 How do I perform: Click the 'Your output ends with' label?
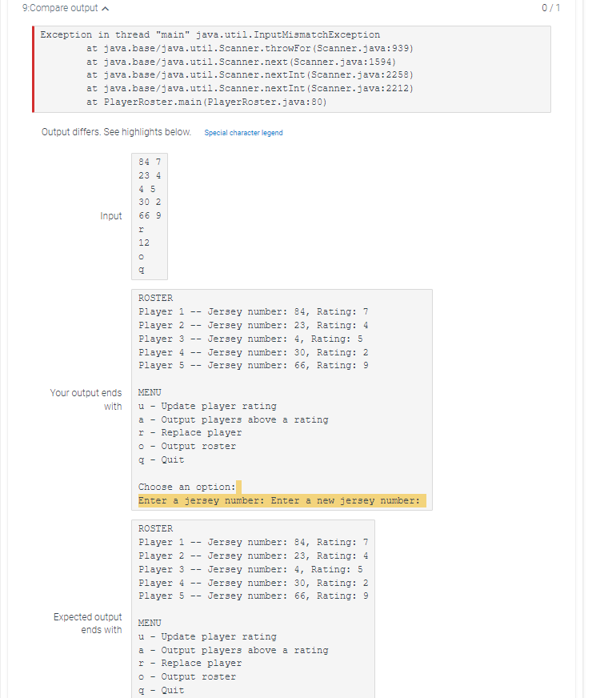tap(86, 399)
